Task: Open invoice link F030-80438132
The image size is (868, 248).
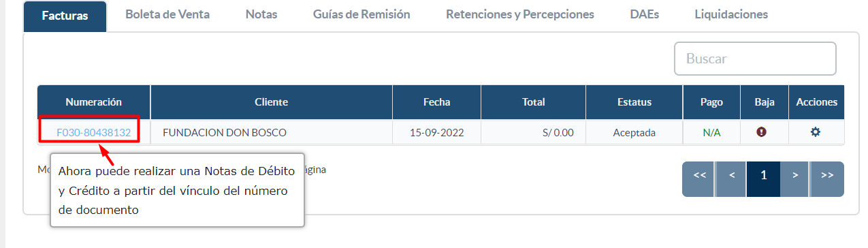Action: tap(94, 132)
